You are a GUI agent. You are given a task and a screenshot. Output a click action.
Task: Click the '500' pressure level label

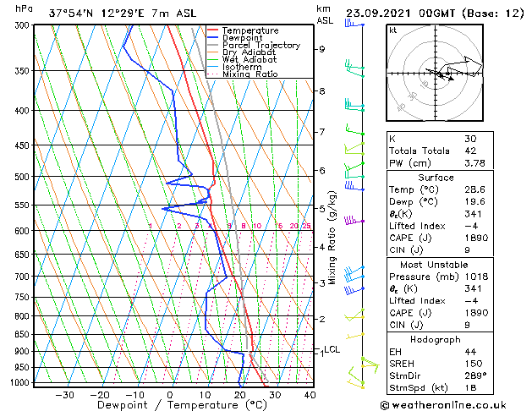click(x=23, y=177)
